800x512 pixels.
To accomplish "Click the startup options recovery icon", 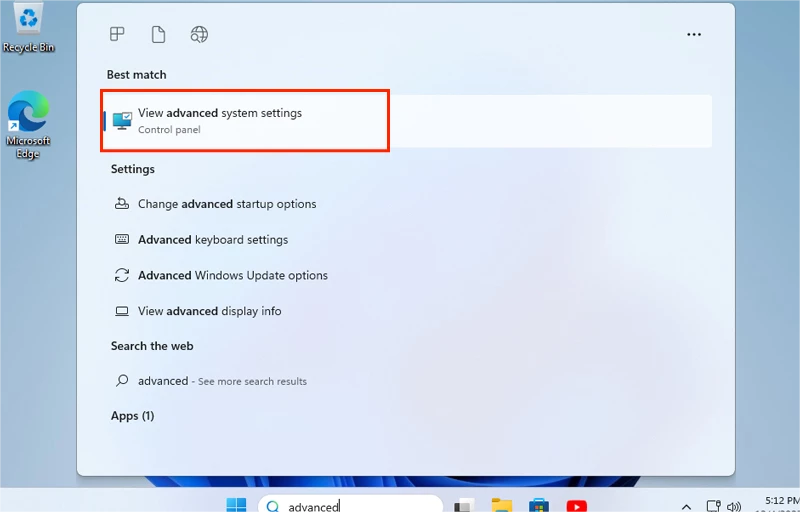I will coord(121,203).
